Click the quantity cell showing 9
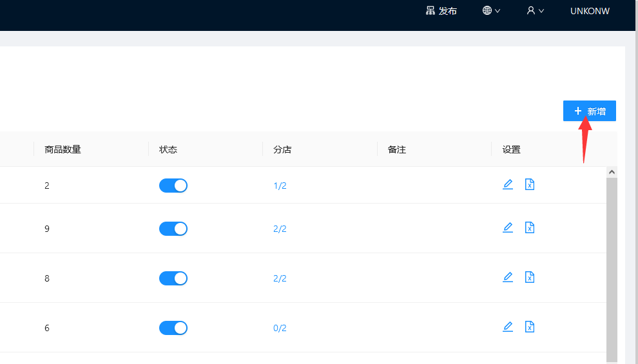Screen dimensions: 638x364 click(47, 229)
